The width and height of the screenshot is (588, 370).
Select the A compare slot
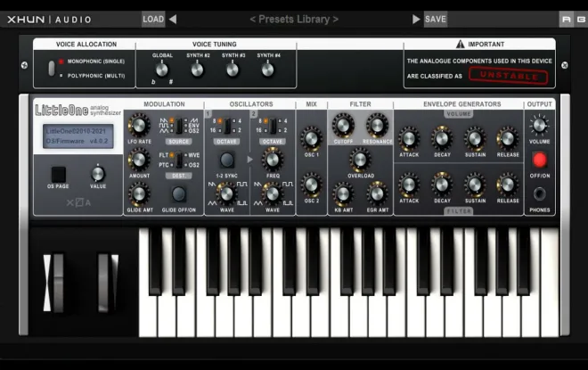(567, 19)
